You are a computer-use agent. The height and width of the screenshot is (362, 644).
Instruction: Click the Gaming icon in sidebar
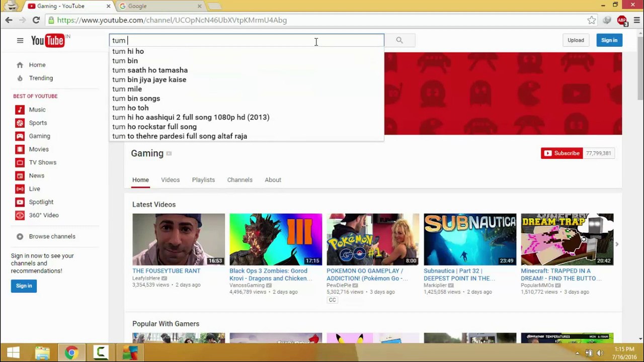pyautogui.click(x=20, y=136)
